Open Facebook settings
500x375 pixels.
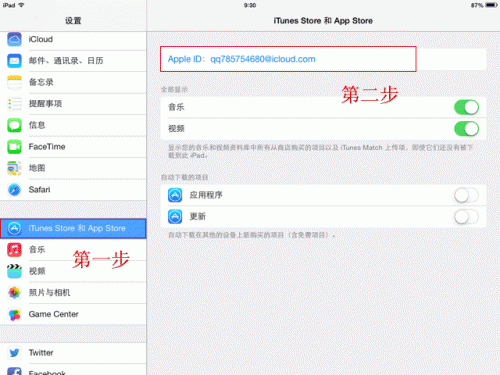[x=73, y=370]
